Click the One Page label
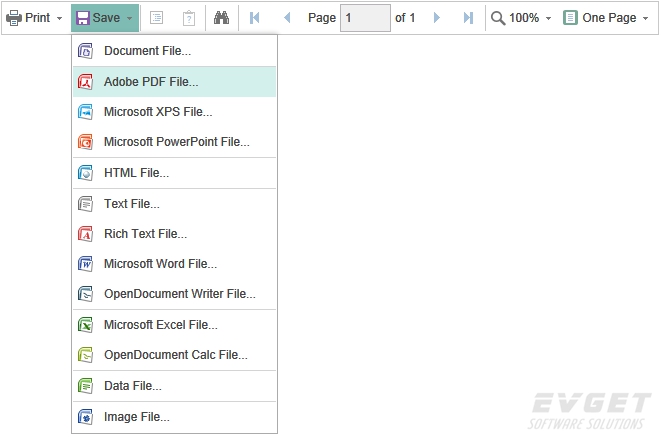661x437 pixels. point(609,18)
